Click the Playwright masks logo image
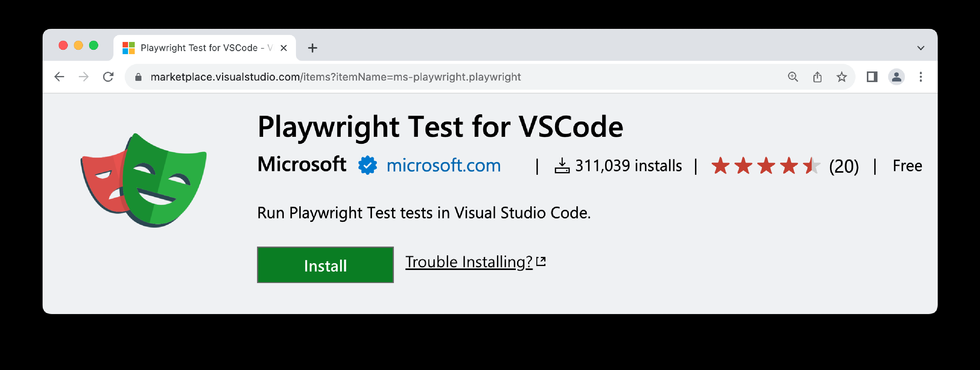The image size is (980, 370). pos(144,180)
